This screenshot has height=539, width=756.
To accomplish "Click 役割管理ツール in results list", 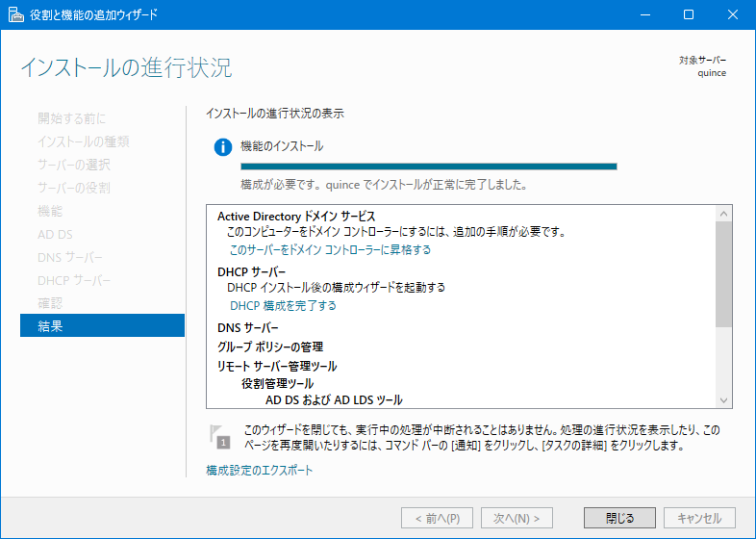I will (x=277, y=384).
